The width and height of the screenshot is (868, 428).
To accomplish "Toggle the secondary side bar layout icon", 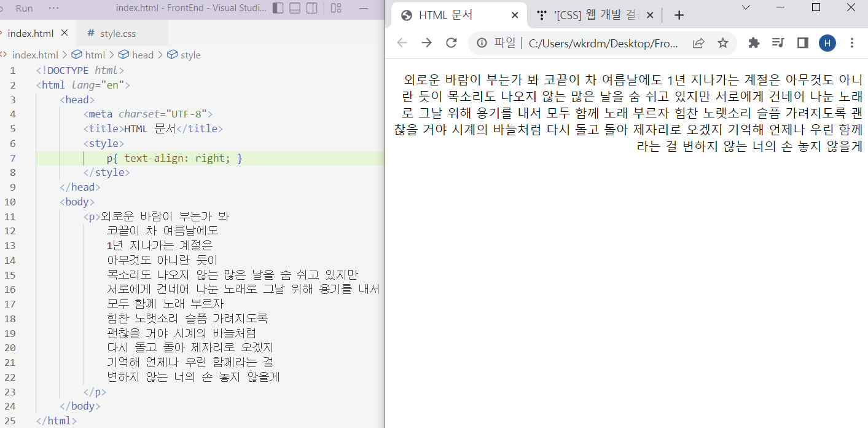I will click(312, 8).
